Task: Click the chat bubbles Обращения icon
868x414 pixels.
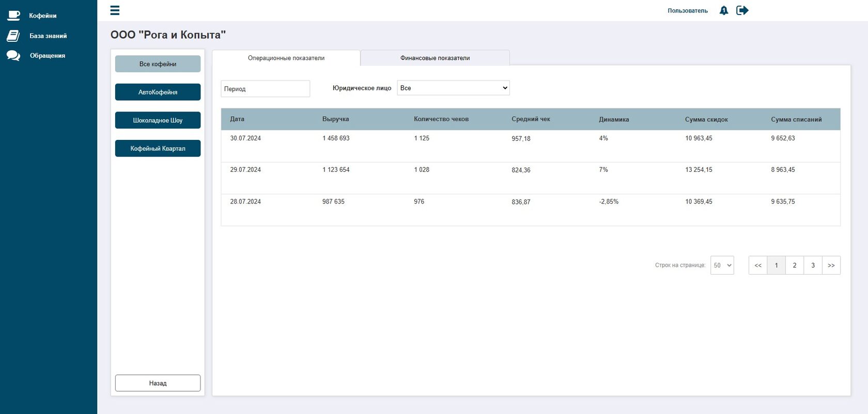Action: tap(13, 56)
